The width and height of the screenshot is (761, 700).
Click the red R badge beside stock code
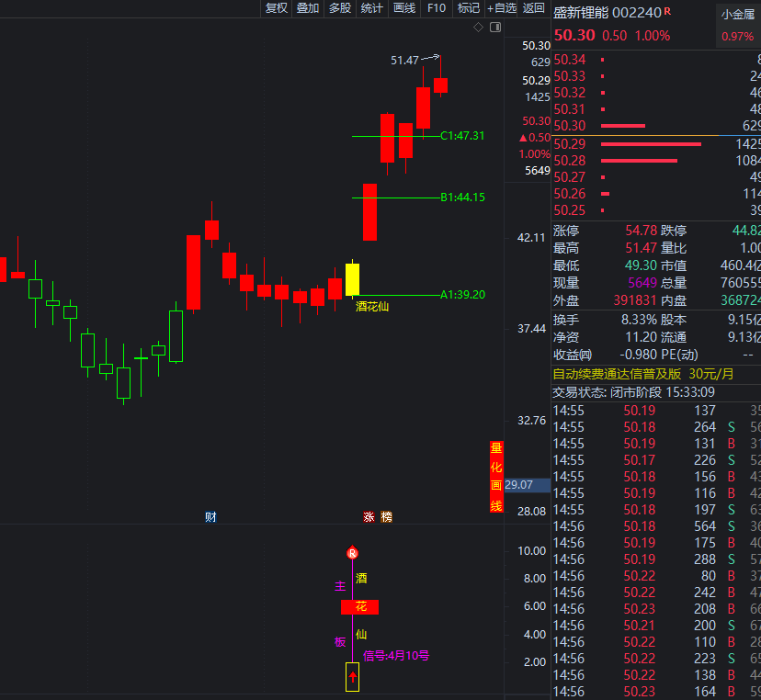pyautogui.click(x=667, y=12)
